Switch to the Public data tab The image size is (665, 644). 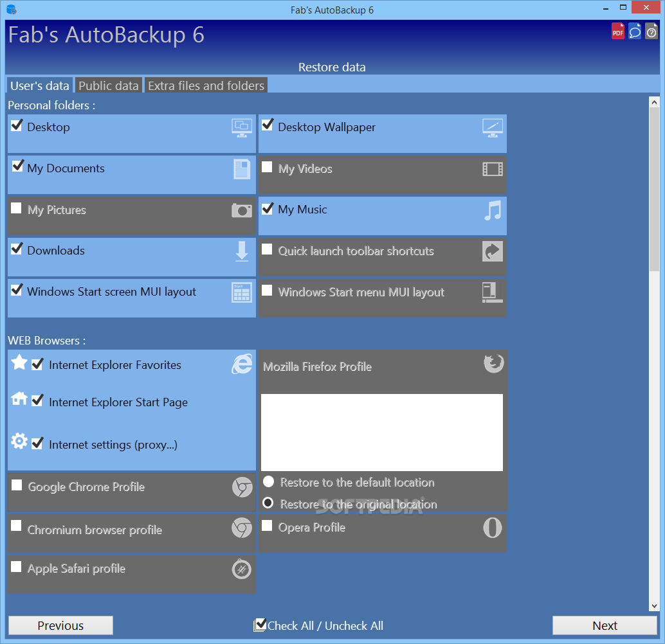pos(109,85)
